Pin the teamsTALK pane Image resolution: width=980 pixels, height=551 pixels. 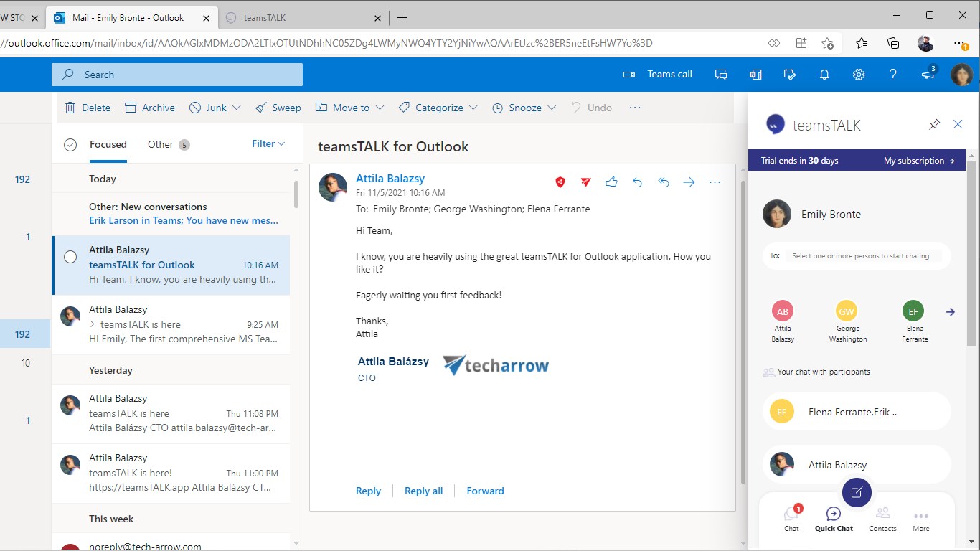(x=934, y=125)
